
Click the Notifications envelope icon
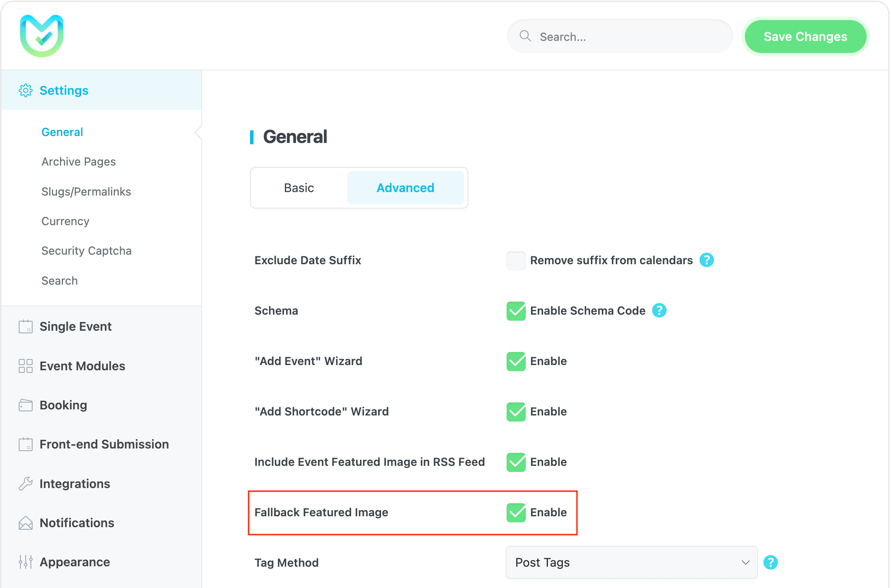tap(26, 523)
